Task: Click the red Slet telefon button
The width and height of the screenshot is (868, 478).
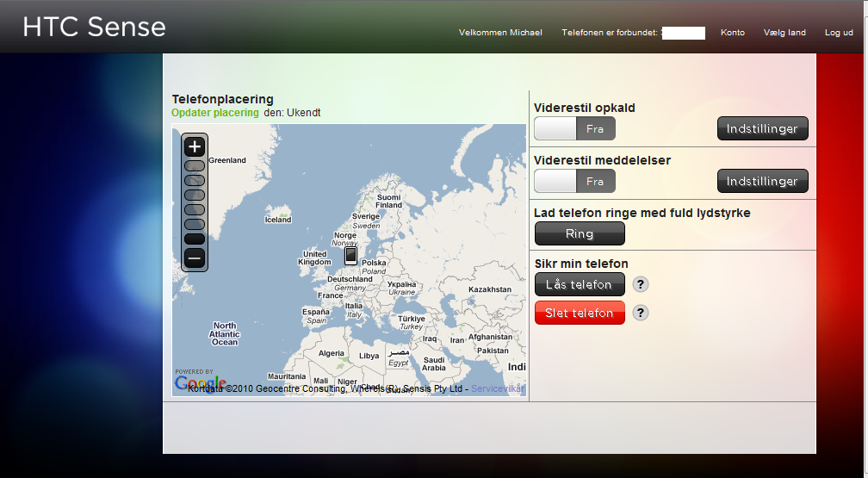Action: click(580, 313)
